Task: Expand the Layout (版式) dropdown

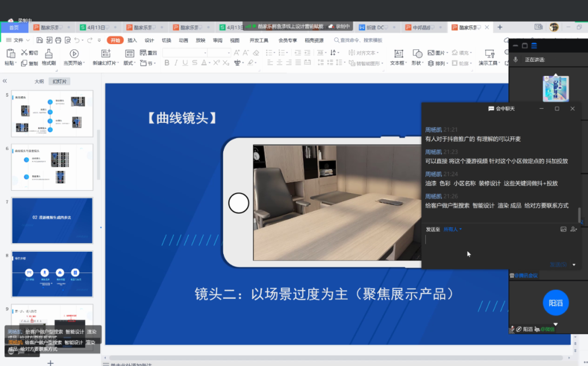Action: [130, 63]
